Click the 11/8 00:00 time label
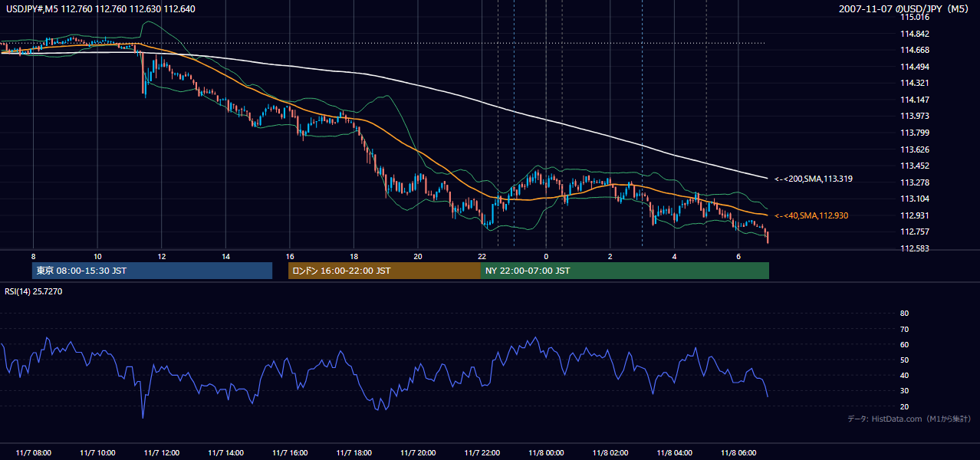The width and height of the screenshot is (980, 460). point(546,453)
